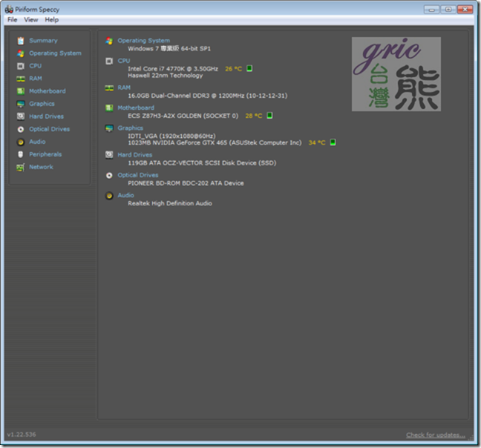Go to Operating System section in sidebar

click(x=55, y=53)
